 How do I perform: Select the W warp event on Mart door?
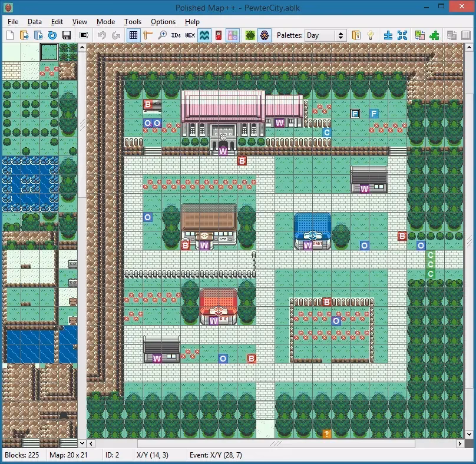[308, 245]
